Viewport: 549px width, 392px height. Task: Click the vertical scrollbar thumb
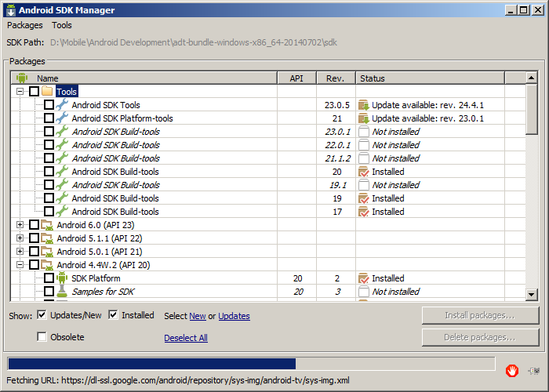click(x=532, y=109)
